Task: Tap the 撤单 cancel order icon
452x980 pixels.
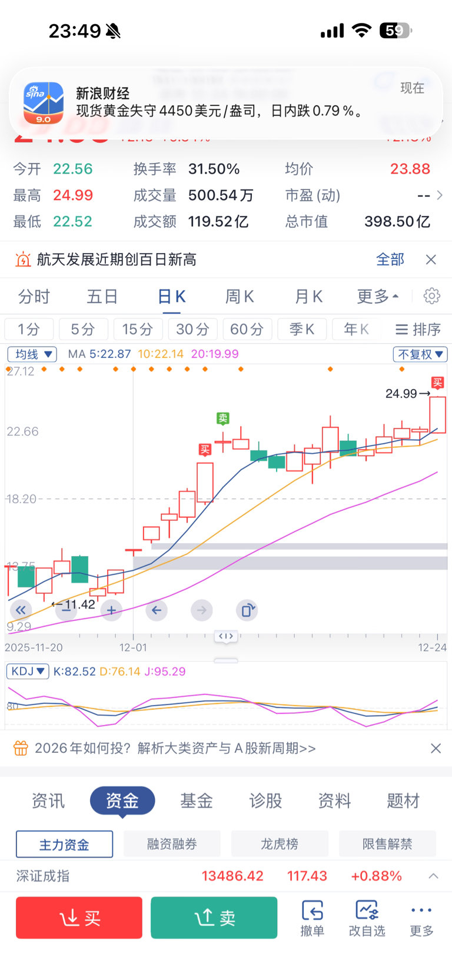Action: pyautogui.click(x=312, y=917)
